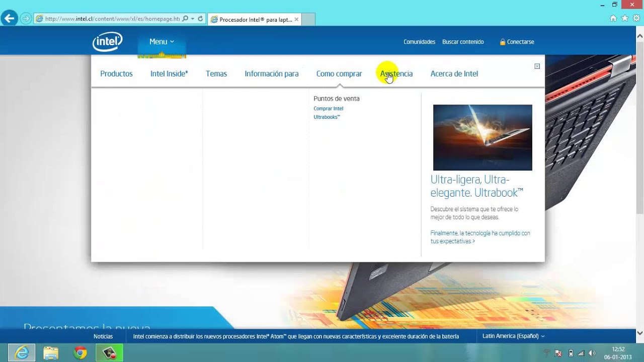Open File Explorer from the taskbar

51,353
